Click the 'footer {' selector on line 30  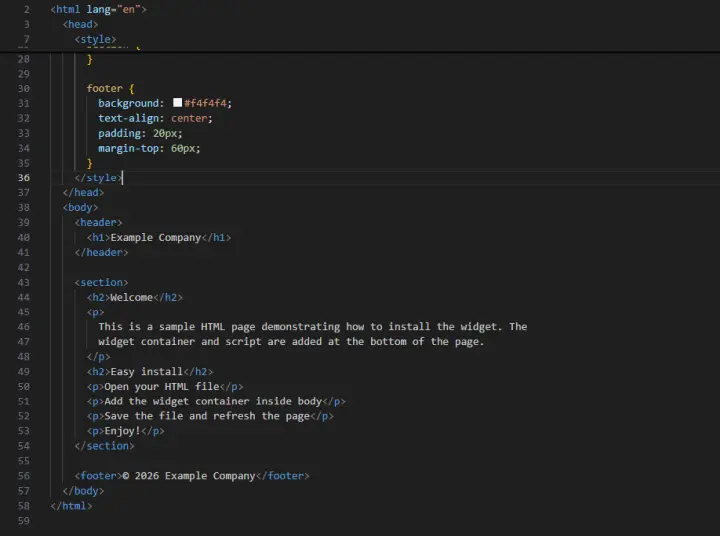click(110, 88)
